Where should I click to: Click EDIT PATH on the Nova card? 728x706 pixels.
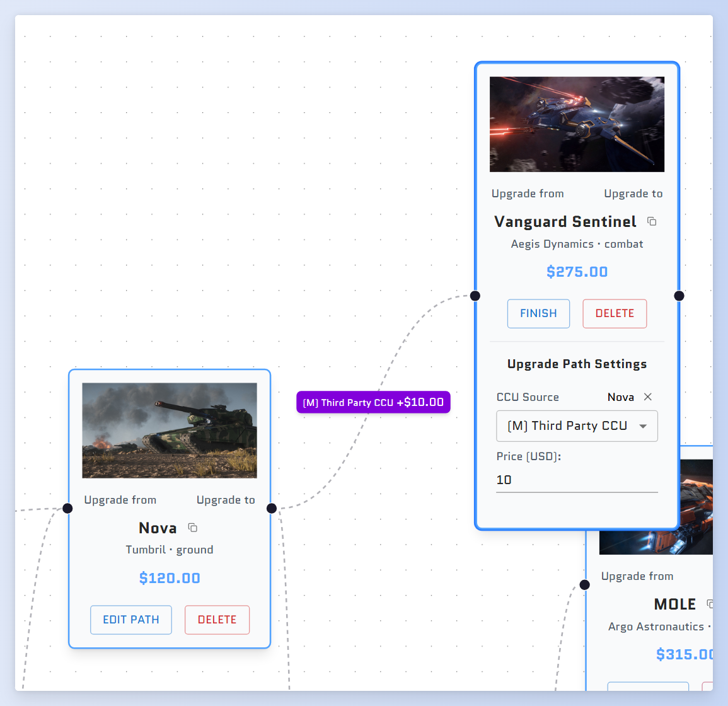tap(131, 620)
